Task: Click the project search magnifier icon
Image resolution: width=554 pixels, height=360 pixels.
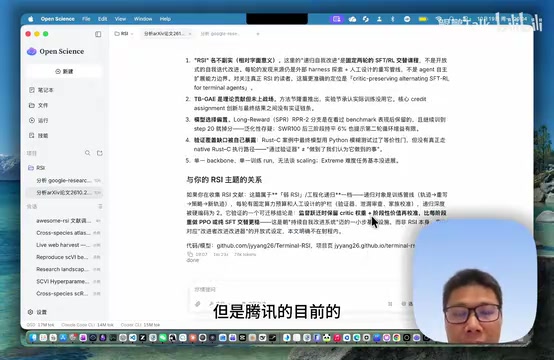Action: pos(87,153)
